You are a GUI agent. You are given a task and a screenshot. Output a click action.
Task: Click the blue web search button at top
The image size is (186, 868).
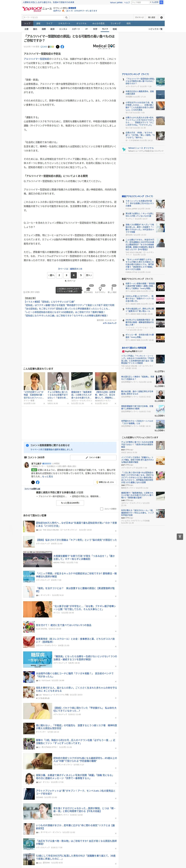click(x=161, y=2)
